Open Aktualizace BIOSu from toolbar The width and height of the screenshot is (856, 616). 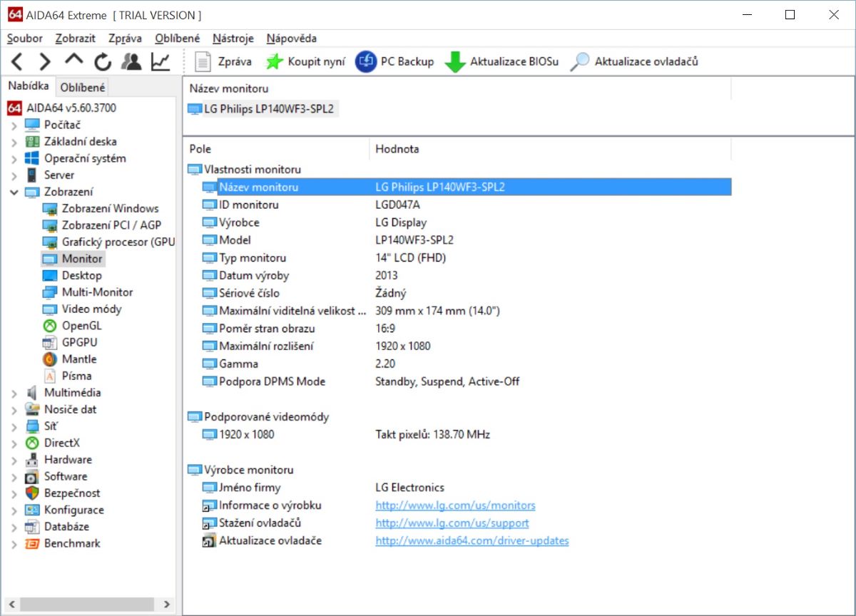pos(501,62)
